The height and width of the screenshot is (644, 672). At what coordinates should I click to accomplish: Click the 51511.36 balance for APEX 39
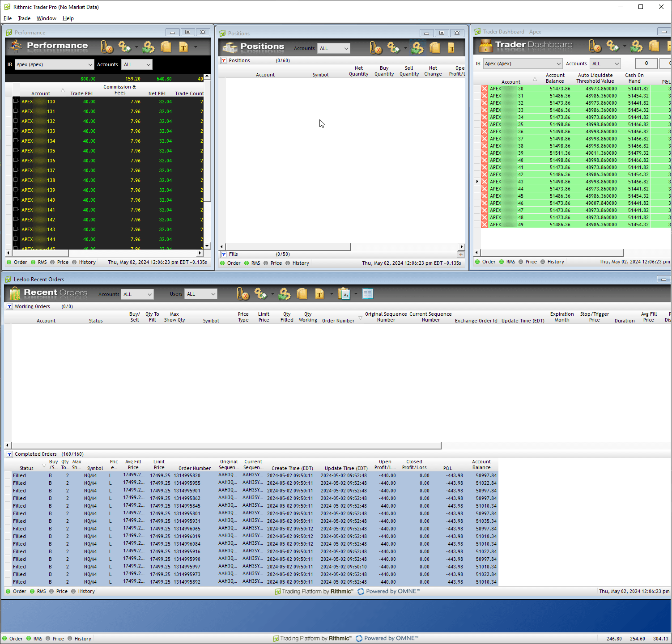point(560,153)
